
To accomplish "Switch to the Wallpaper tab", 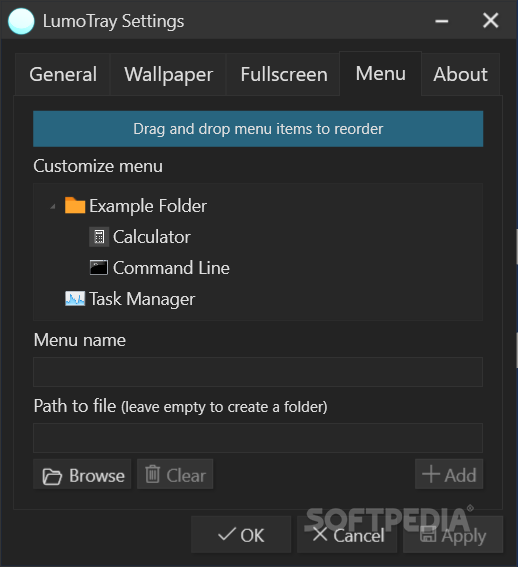I will click(168, 74).
